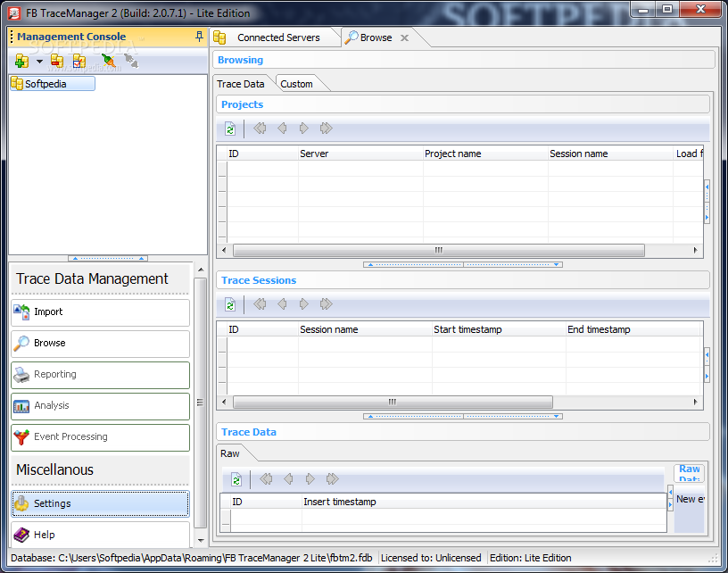Sort Projects grid by ID column
The image size is (728, 573).
262,154
